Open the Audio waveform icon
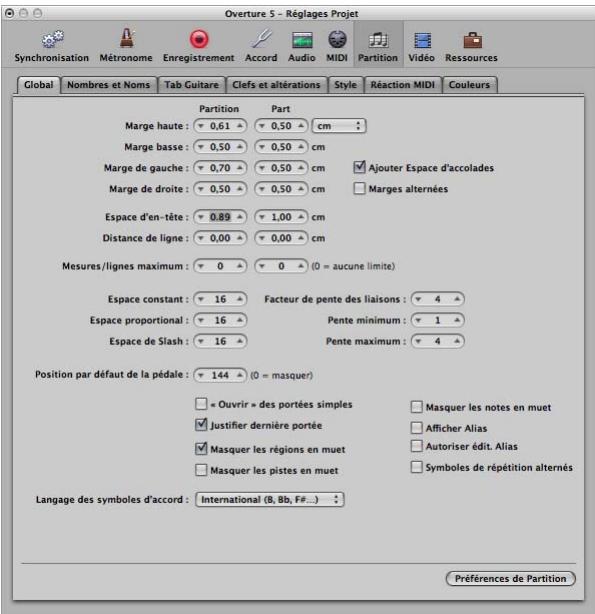 (302, 40)
